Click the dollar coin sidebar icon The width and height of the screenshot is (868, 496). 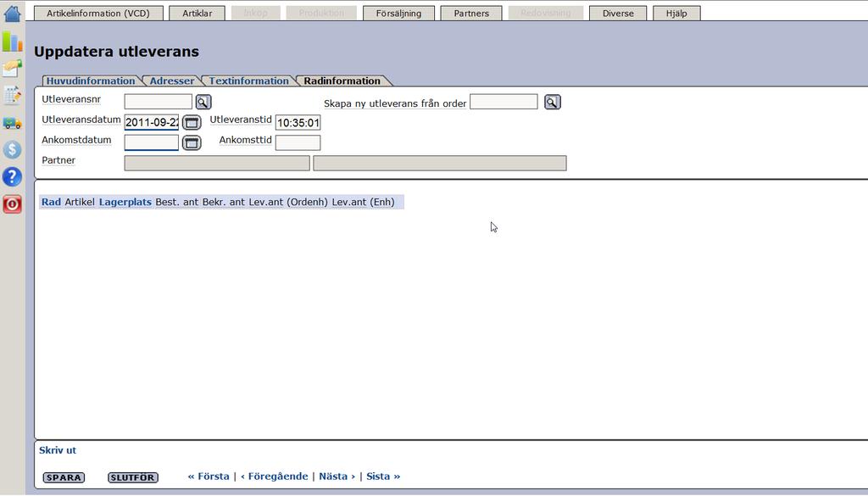click(12, 149)
